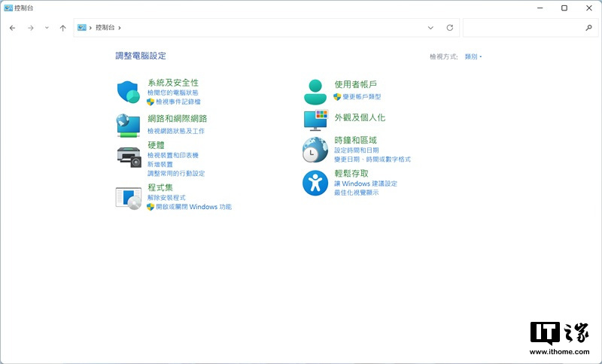Refresh the 控制台 view
This screenshot has height=364, width=602.
(449, 28)
